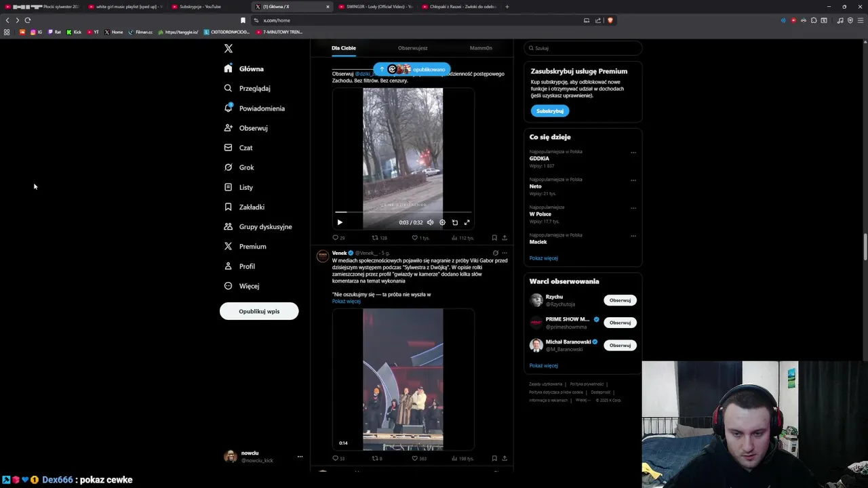Share the first video post
868x488 pixels.
(x=505, y=238)
